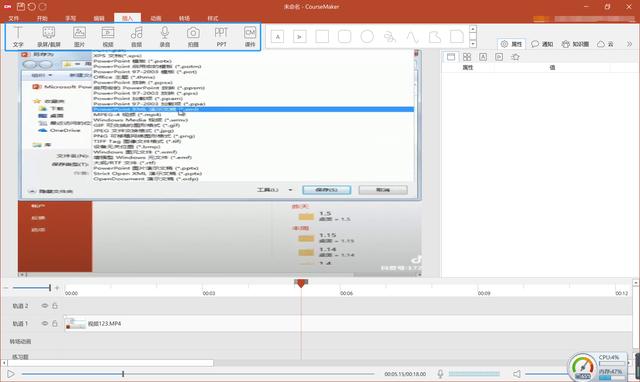Viewport: 640px width, 382px height.
Task: Open the 录屏/截屏 screen capture tool
Action: (49, 37)
